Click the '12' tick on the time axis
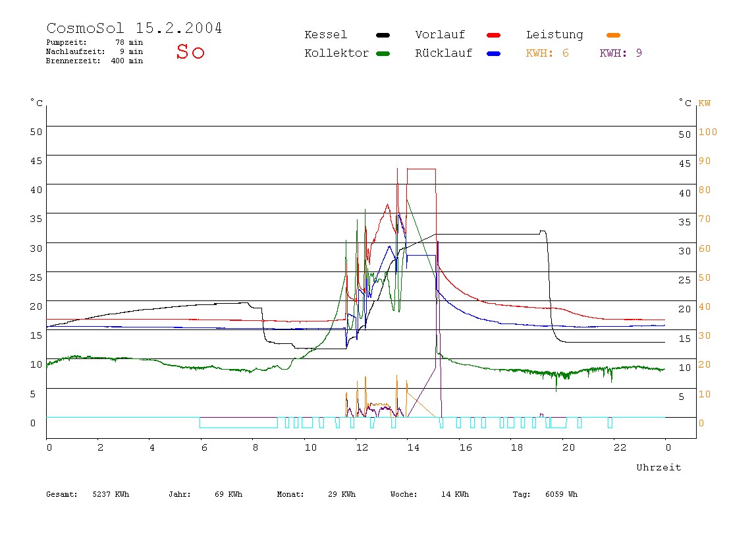The width and height of the screenshot is (756, 535). pos(362,447)
